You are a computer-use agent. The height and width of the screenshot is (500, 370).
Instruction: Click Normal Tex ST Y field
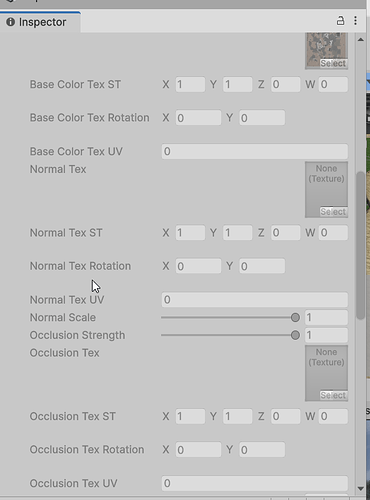coord(237,233)
